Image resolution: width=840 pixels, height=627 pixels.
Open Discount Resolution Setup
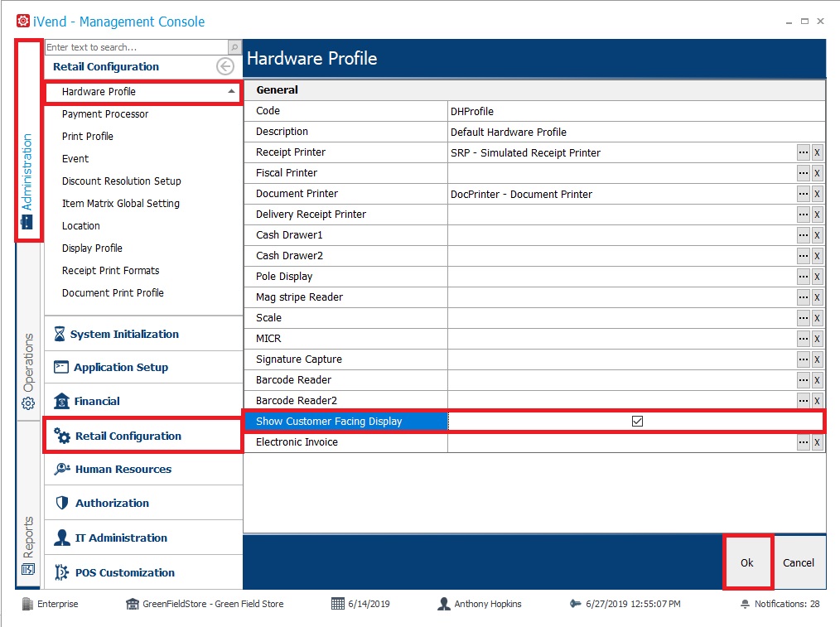click(x=122, y=181)
